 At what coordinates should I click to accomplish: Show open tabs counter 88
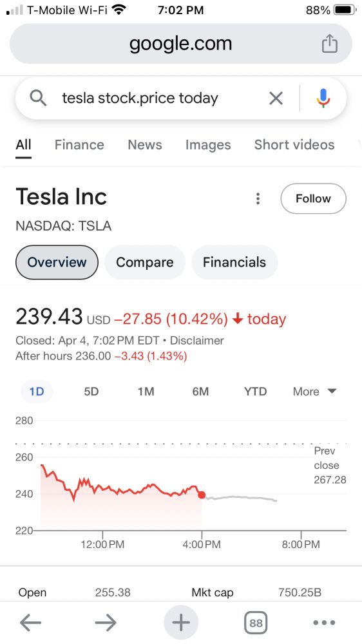(x=256, y=623)
